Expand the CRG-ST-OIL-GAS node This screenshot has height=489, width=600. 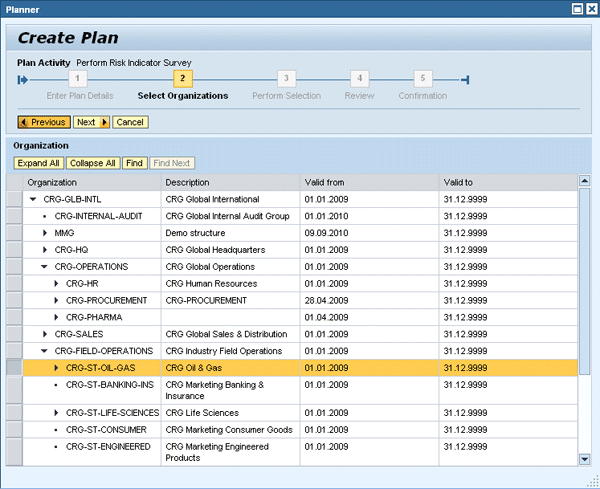tap(57, 368)
